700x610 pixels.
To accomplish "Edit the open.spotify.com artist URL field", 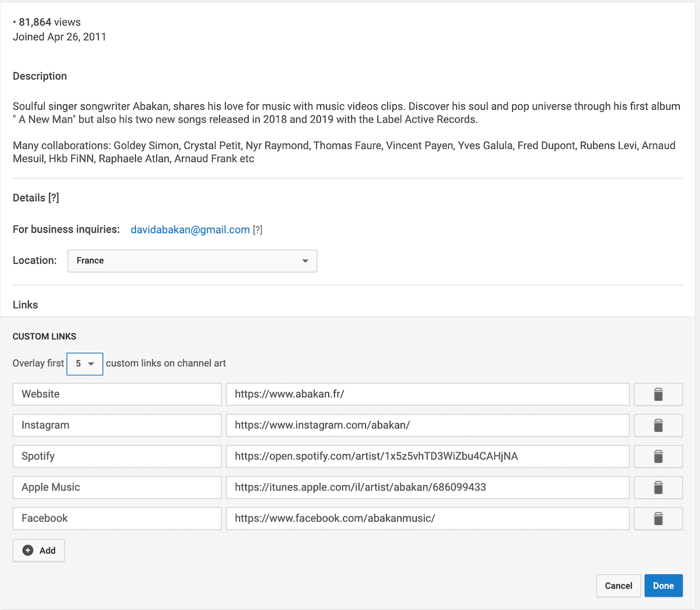I will point(428,456).
